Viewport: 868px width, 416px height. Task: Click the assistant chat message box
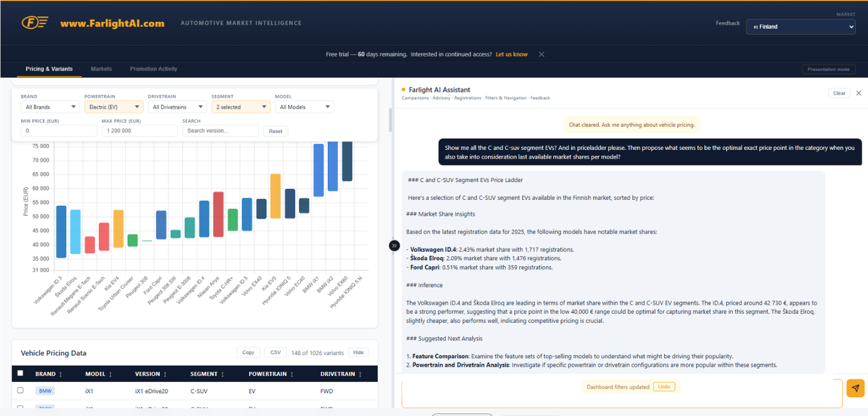click(x=622, y=394)
